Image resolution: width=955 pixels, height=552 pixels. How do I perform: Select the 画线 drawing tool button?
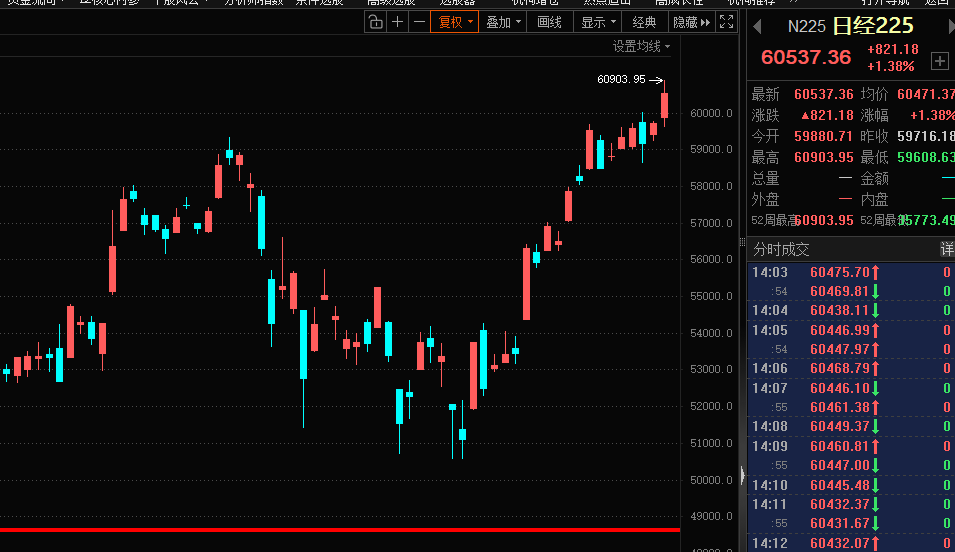pos(550,22)
